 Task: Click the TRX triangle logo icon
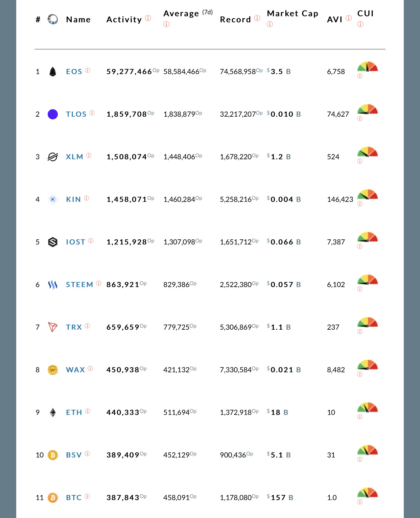point(53,327)
